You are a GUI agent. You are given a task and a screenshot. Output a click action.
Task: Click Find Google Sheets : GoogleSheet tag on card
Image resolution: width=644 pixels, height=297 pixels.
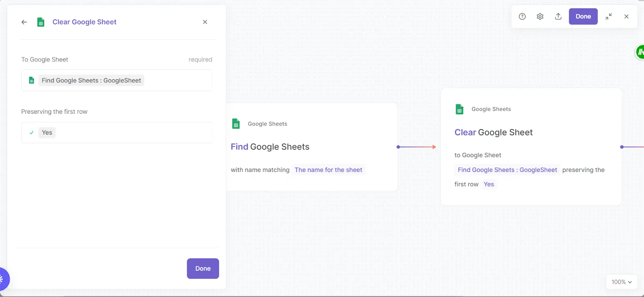pos(507,170)
